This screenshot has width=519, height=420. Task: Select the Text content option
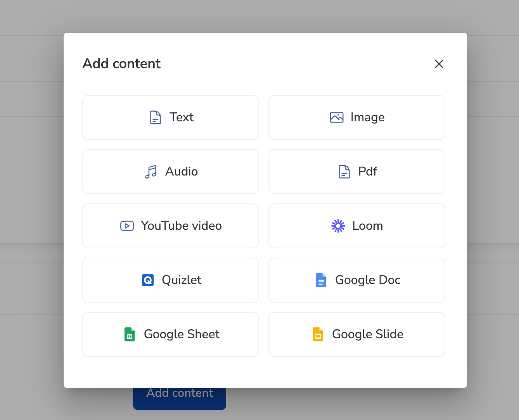coord(171,117)
